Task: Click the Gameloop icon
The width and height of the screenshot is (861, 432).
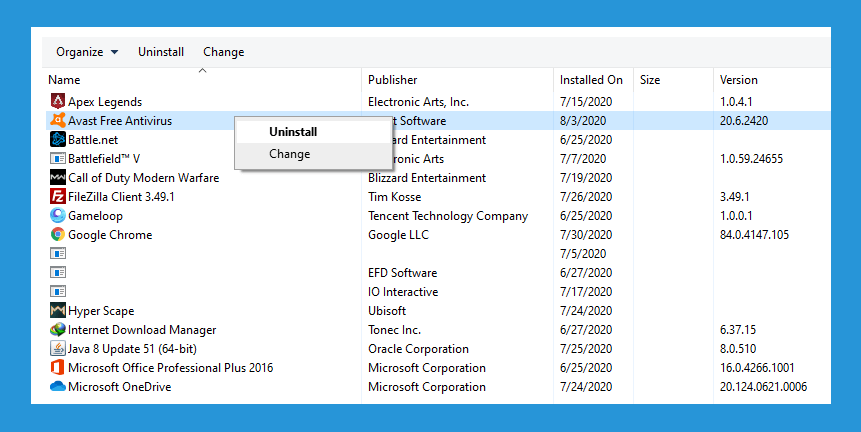Action: pos(58,215)
